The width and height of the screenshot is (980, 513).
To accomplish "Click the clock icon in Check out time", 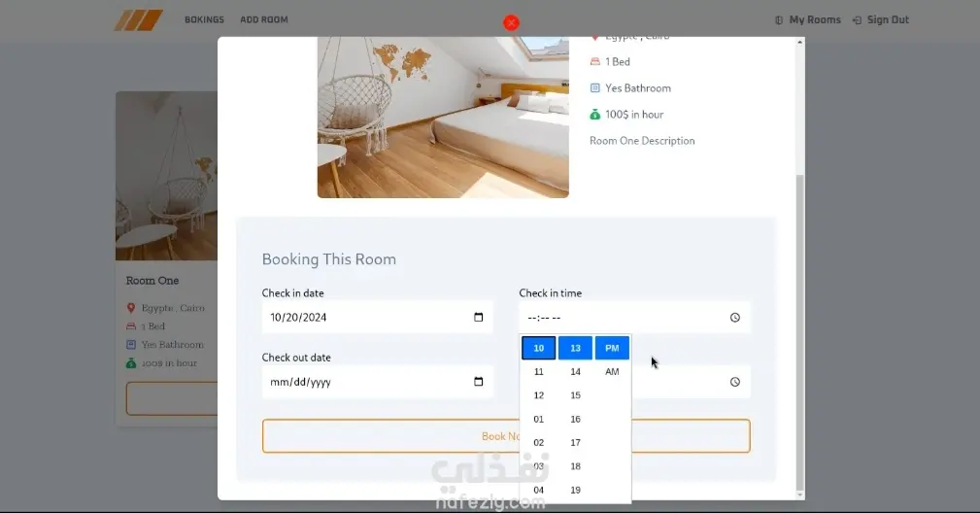I will (735, 382).
